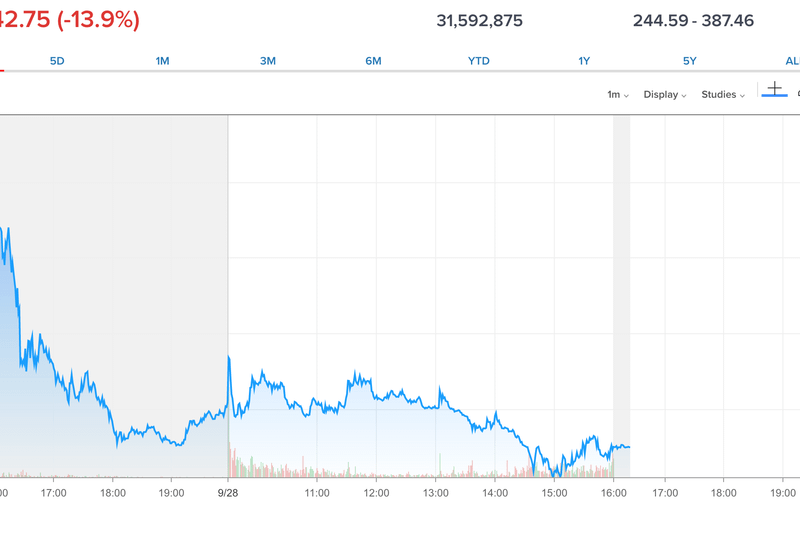
Task: Click the 16:00 market close label
Action: (613, 492)
